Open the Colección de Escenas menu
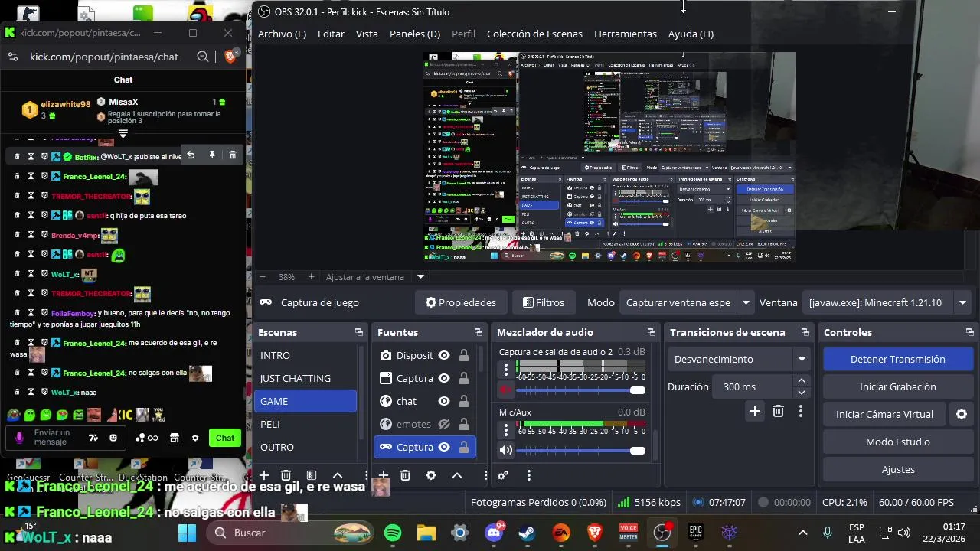The image size is (980, 551). pyautogui.click(x=534, y=34)
